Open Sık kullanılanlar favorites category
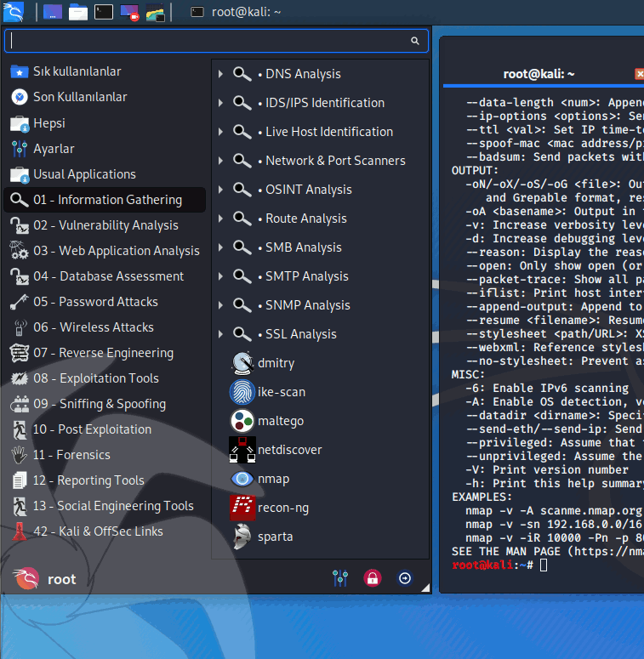644x659 pixels. 105,72
